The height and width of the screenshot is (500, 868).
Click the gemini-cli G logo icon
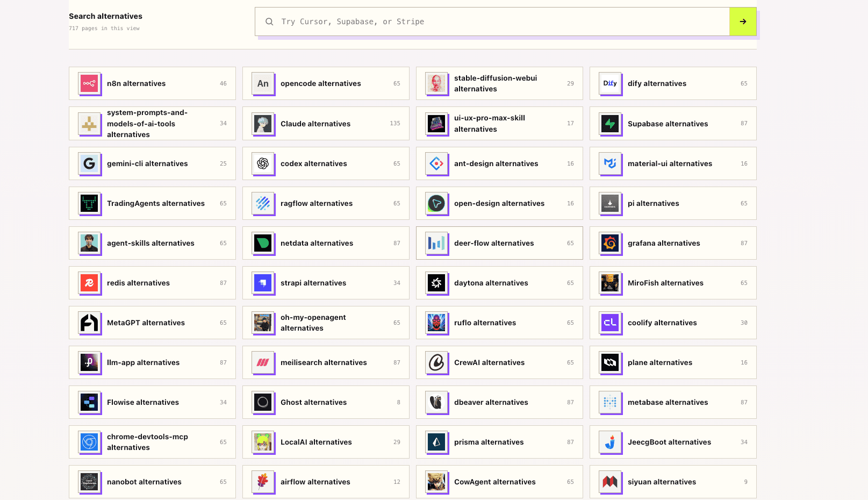pyautogui.click(x=89, y=163)
